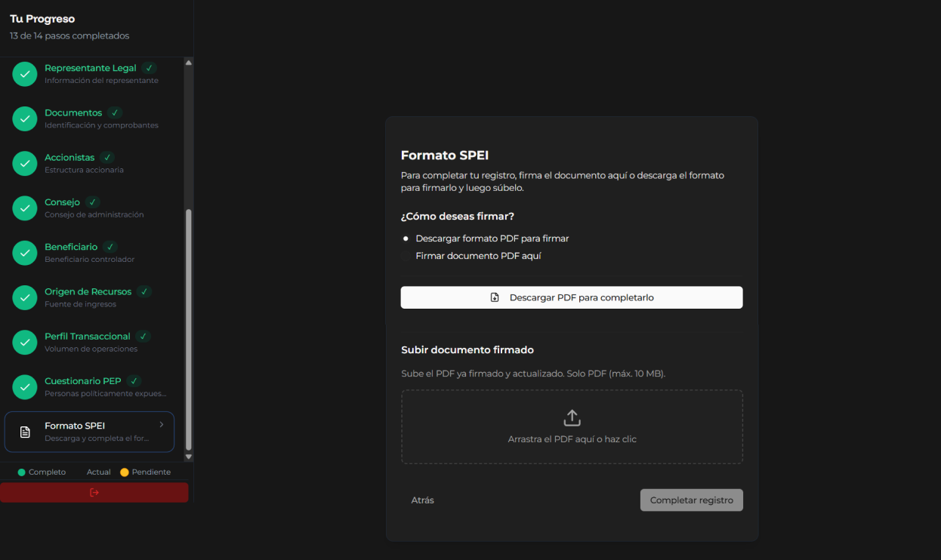
Task: Click the check circle beside Representante Legal
Action: pos(25,74)
